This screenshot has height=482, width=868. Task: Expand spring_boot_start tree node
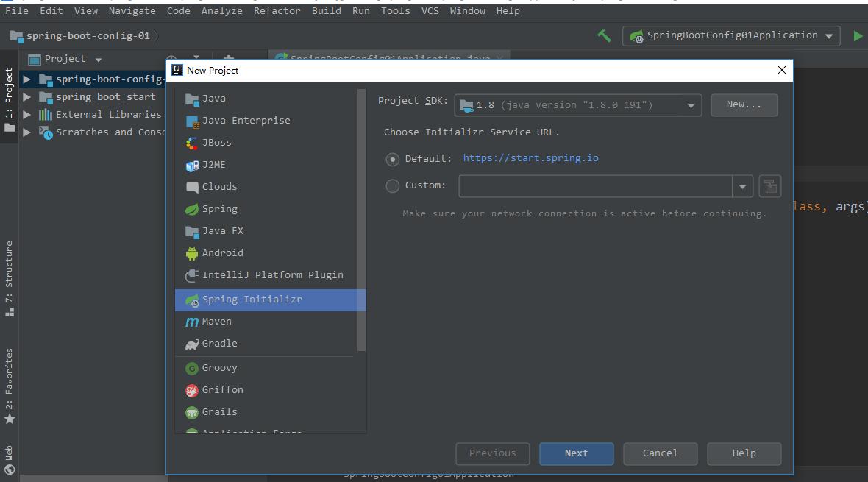[26, 97]
